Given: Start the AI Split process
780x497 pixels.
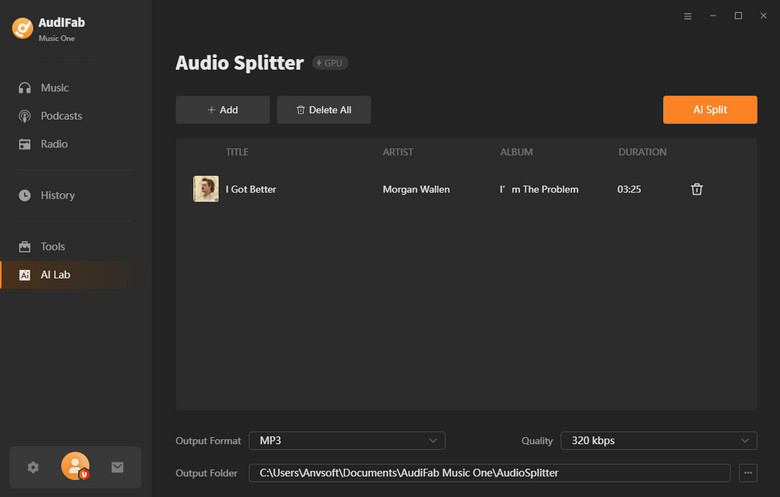Looking at the screenshot, I should coord(710,110).
